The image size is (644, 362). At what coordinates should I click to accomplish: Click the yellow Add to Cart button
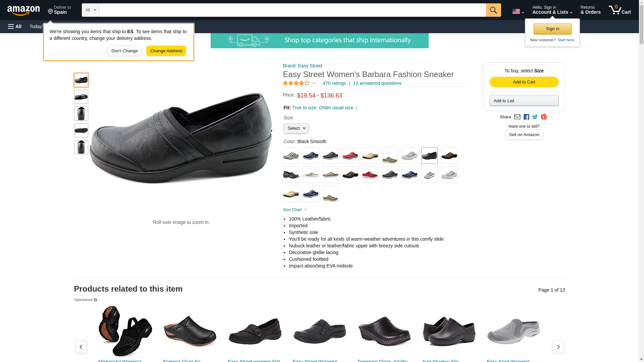coord(524,82)
